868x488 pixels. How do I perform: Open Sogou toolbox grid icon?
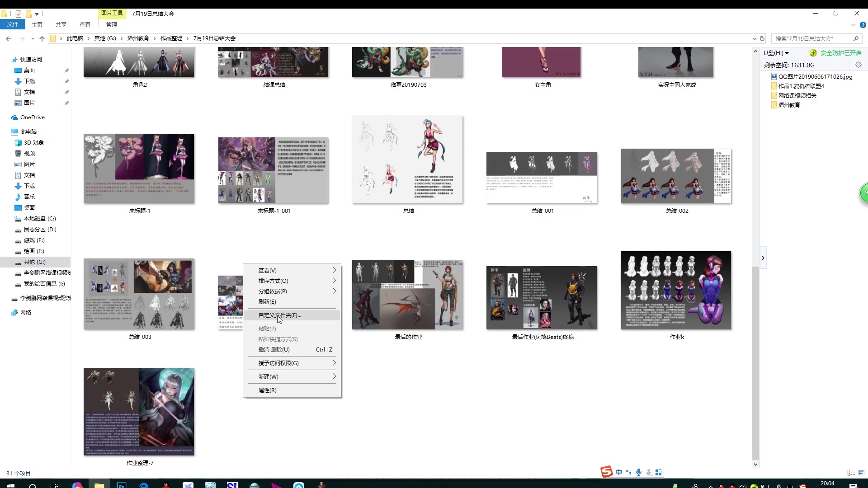click(x=659, y=472)
